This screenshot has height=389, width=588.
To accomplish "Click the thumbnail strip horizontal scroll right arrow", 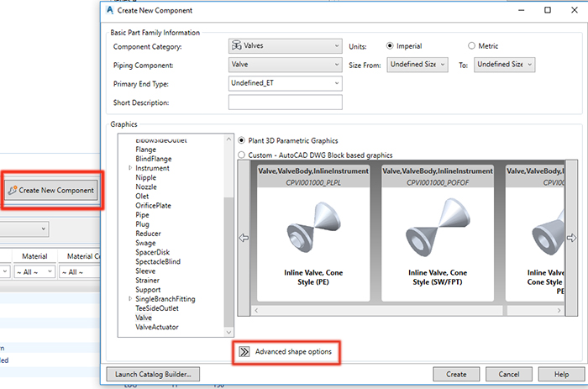I will click(x=559, y=310).
